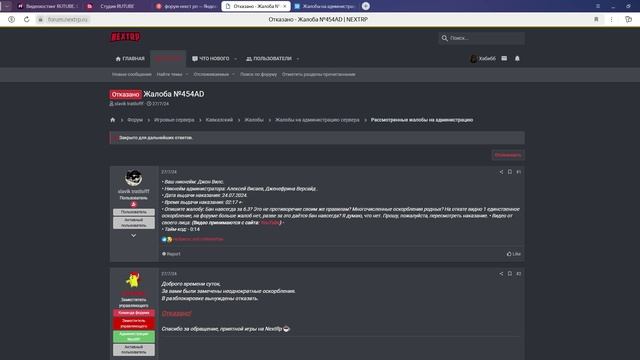The width and height of the screenshot is (640, 360).
Task: Open the ГЛАВНАЯ navigation tab
Action: click(130, 59)
